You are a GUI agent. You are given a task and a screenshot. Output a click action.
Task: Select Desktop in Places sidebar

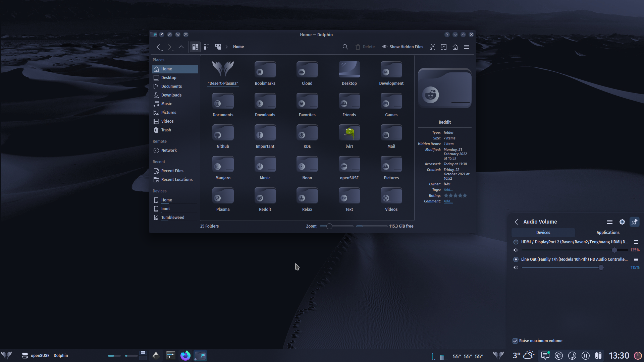click(175, 78)
